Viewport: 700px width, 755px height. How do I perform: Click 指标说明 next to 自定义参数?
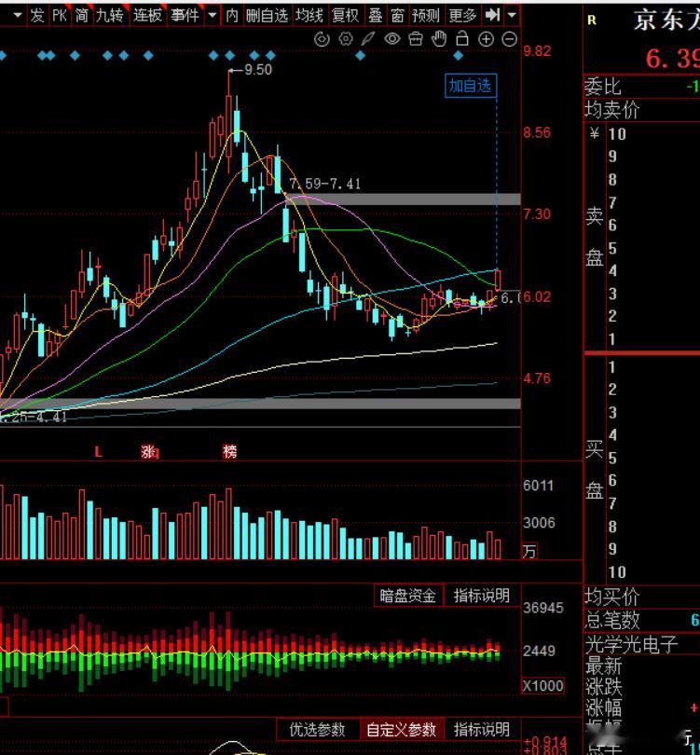coord(482,730)
